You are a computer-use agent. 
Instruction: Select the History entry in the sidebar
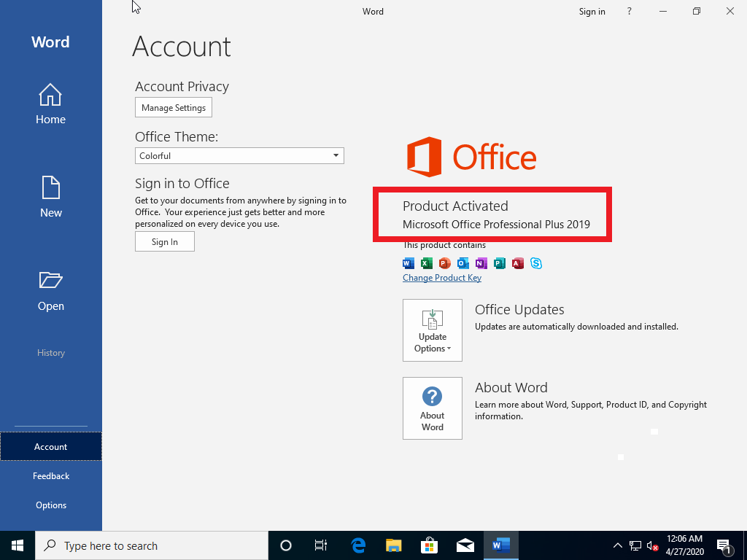tap(50, 353)
